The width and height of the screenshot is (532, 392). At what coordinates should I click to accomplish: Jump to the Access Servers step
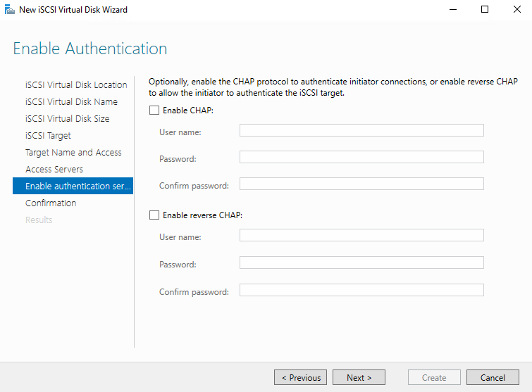tap(54, 170)
